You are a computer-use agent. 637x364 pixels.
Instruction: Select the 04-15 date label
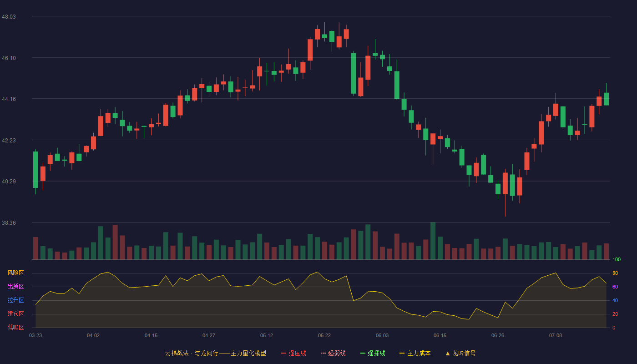[x=151, y=335]
